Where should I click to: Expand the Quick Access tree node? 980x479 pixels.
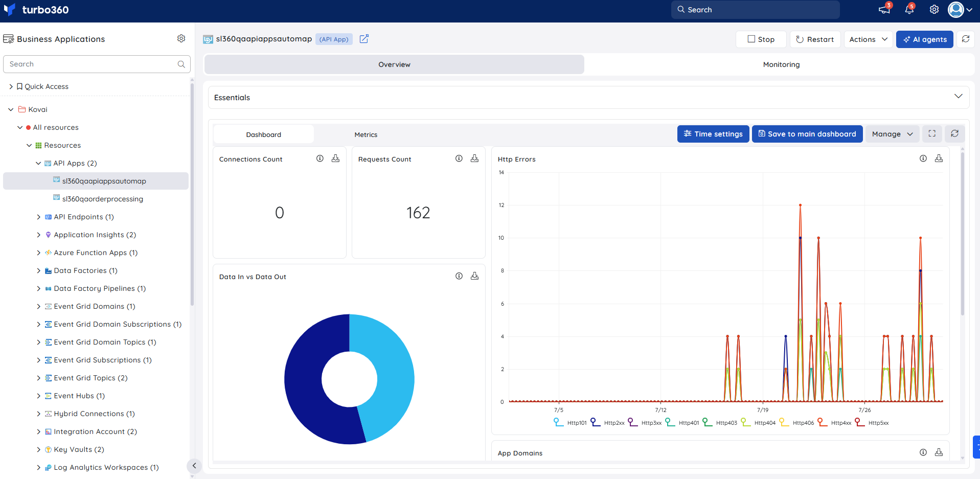[11, 86]
